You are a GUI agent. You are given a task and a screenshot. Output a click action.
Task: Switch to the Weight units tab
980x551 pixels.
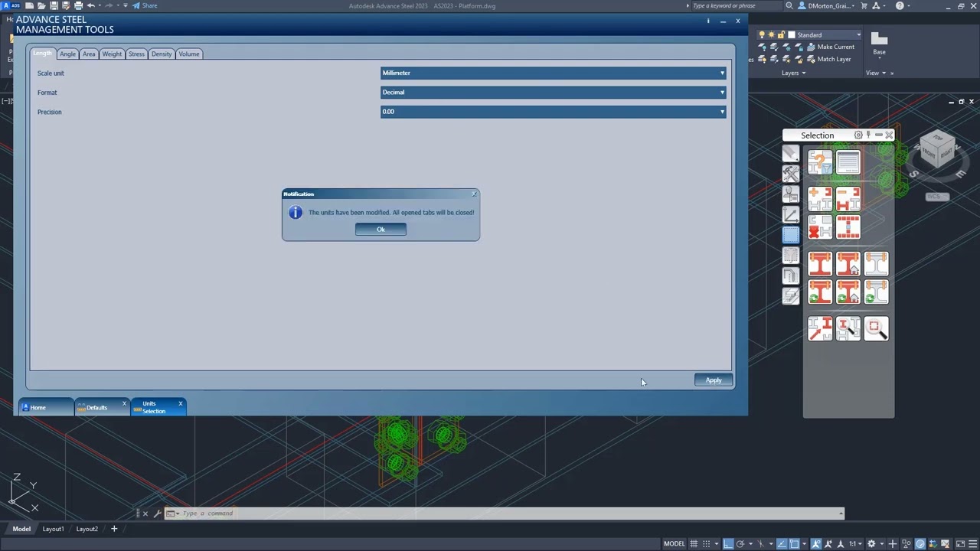point(112,54)
